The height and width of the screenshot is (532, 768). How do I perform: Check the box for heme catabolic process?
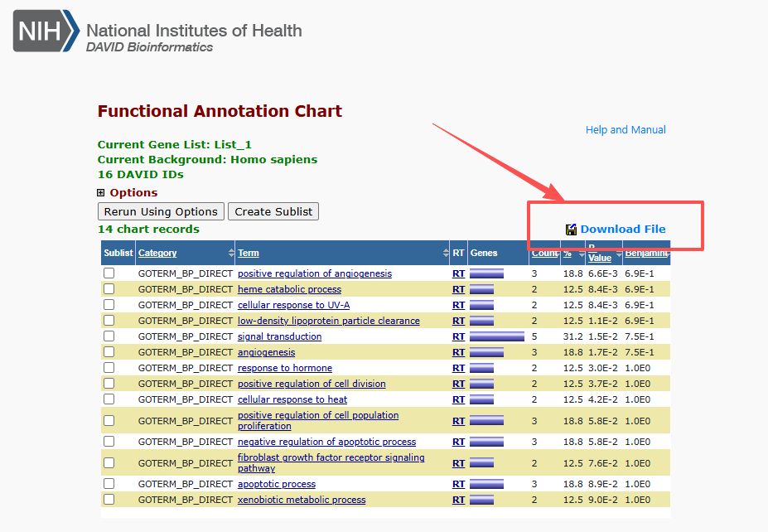coord(109,289)
